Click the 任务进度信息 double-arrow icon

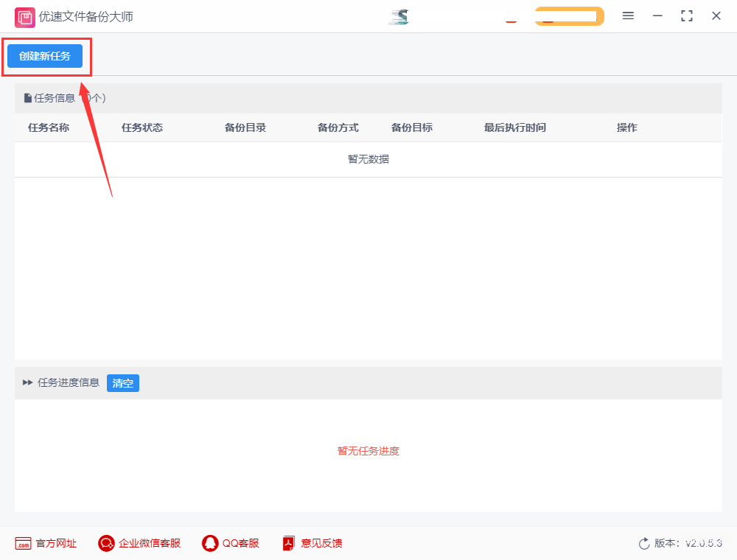pyautogui.click(x=28, y=383)
